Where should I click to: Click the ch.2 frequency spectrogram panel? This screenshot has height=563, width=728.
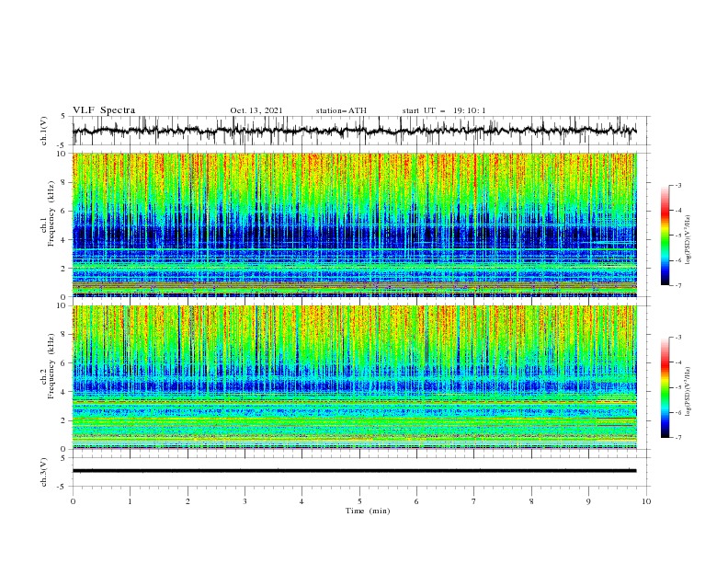point(354,377)
